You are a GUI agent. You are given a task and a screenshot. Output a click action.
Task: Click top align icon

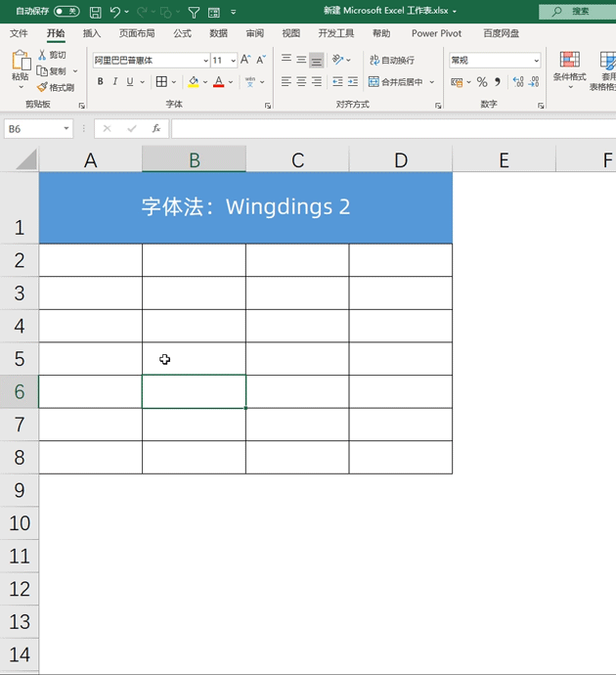pos(286,60)
